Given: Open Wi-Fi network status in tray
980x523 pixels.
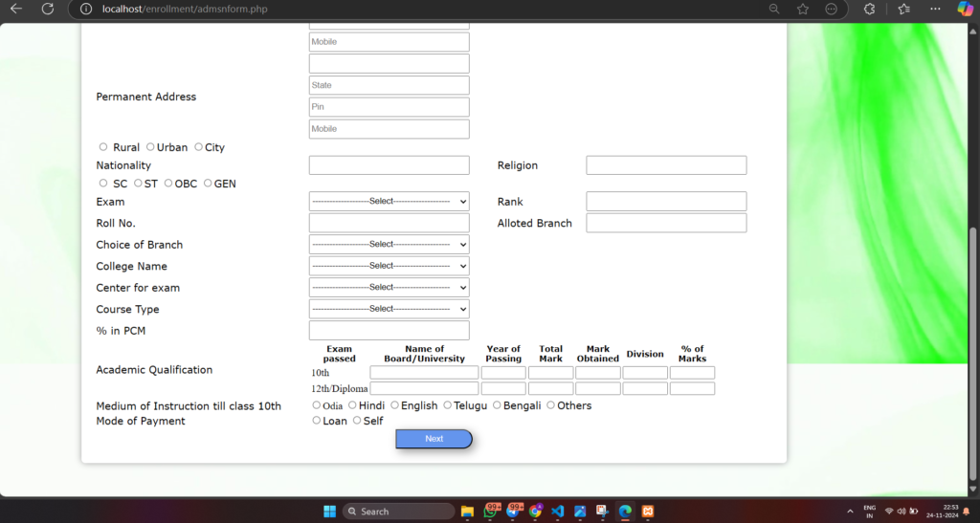Looking at the screenshot, I should coord(889,512).
